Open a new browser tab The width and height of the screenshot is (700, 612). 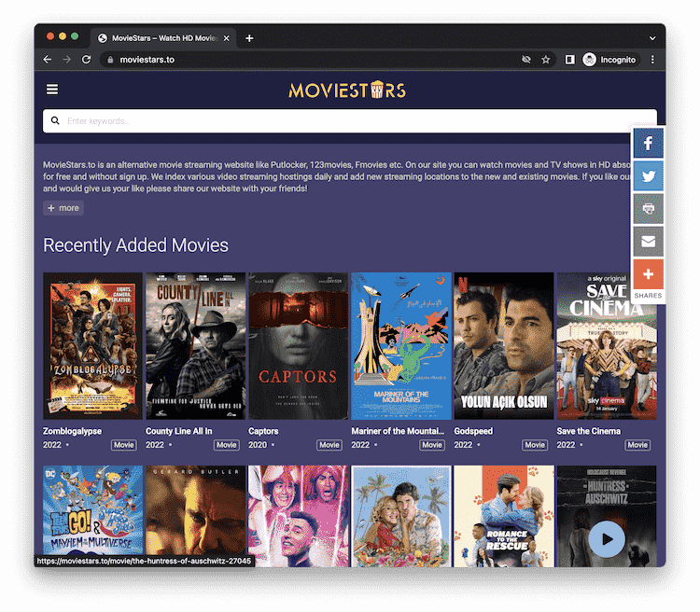[249, 38]
